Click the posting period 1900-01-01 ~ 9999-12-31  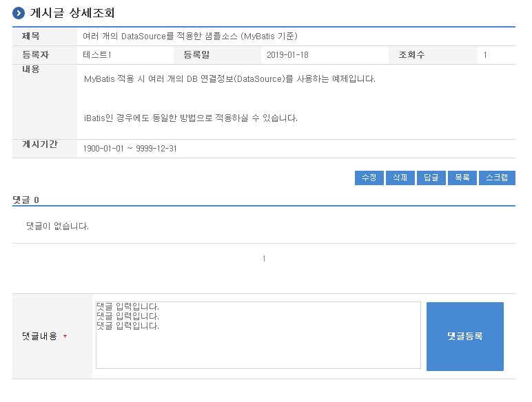(130, 149)
